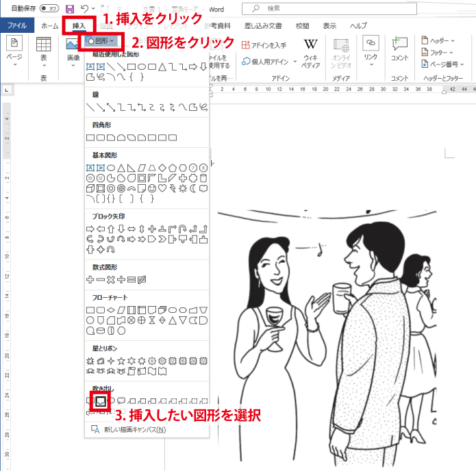This screenshot has height=471, width=476.
Task: Click the tab stop selector beside ruler
Action: point(7,90)
